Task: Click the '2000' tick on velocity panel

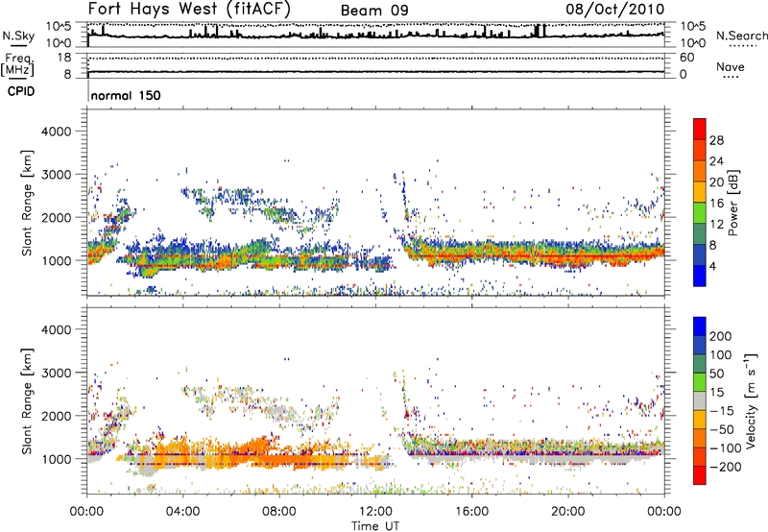Action: [x=56, y=416]
